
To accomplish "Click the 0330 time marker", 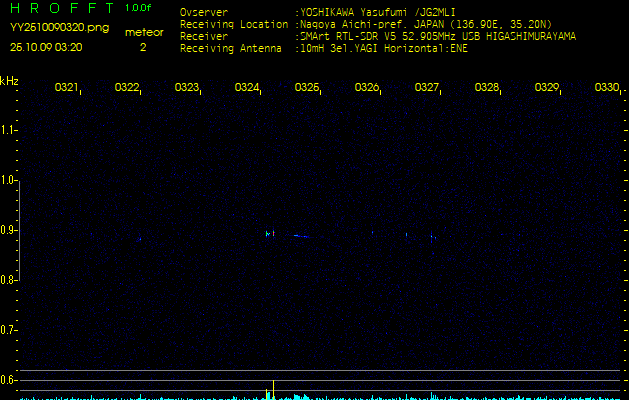I will click(x=607, y=87).
